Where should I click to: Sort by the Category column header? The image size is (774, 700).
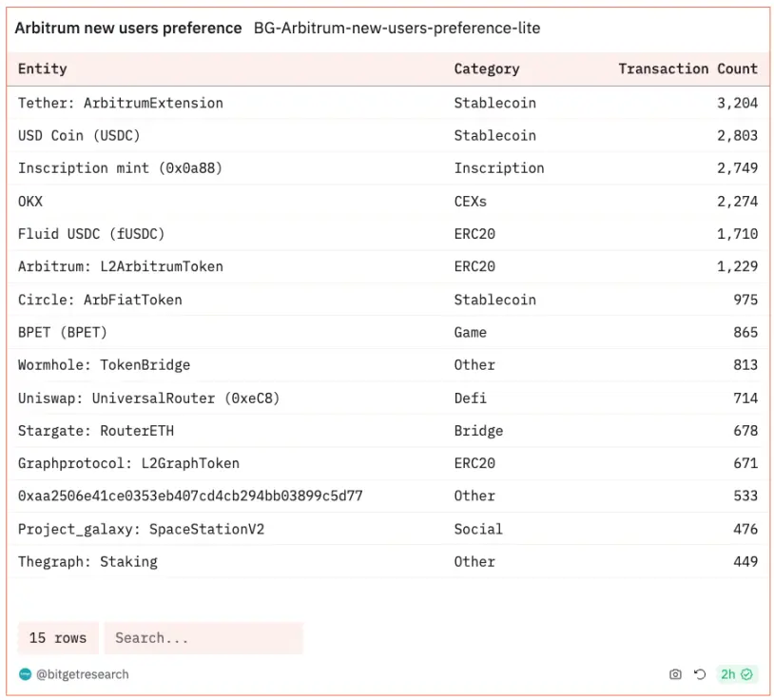pos(487,68)
